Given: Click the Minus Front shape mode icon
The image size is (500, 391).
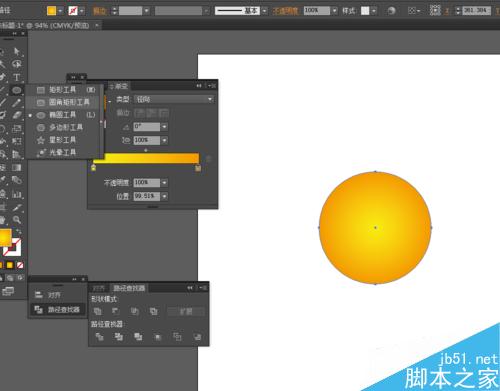Looking at the screenshot, I should [x=116, y=311].
